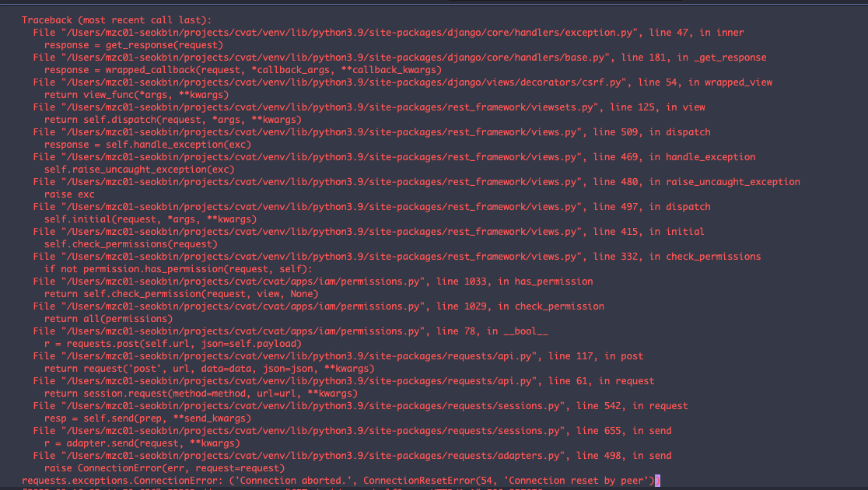The width and height of the screenshot is (868, 490).
Task: Click the viewsets.py line 125 file path
Action: pos(369,107)
